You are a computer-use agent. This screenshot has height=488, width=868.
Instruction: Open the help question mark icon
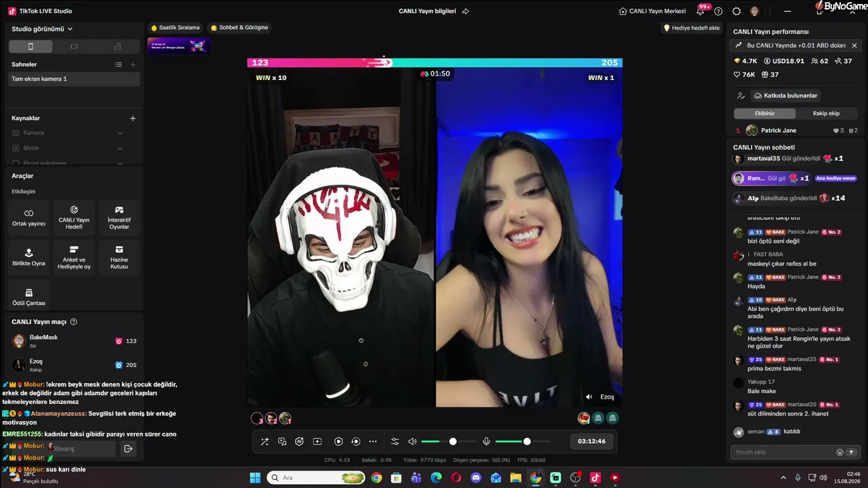point(719,12)
